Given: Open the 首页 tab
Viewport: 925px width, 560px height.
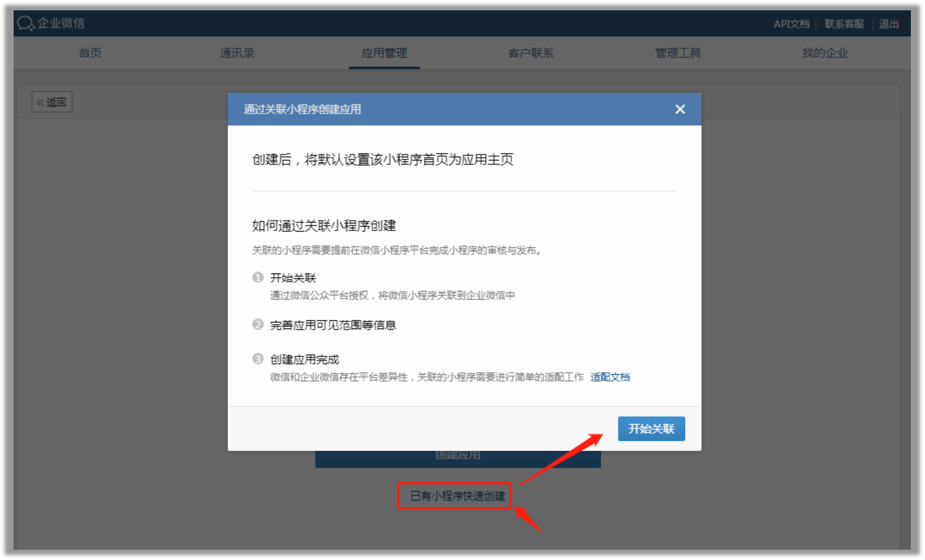Looking at the screenshot, I should pyautogui.click(x=90, y=53).
